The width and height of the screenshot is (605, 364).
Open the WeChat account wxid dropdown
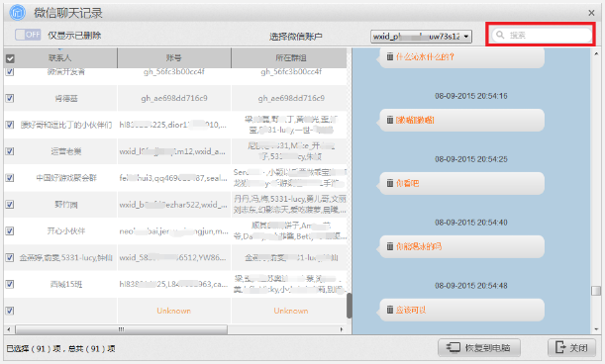[422, 37]
